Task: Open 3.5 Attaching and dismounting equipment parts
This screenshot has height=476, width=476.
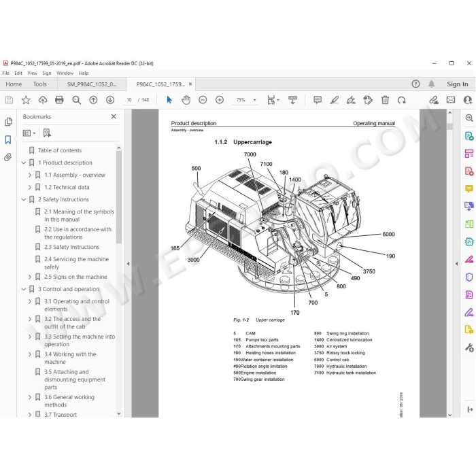Action: tap(75, 379)
